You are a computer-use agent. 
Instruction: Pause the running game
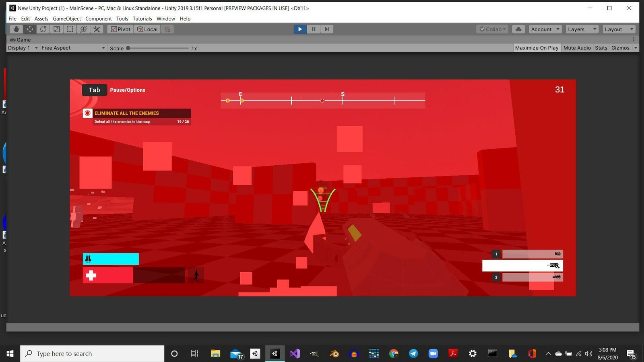tap(313, 29)
